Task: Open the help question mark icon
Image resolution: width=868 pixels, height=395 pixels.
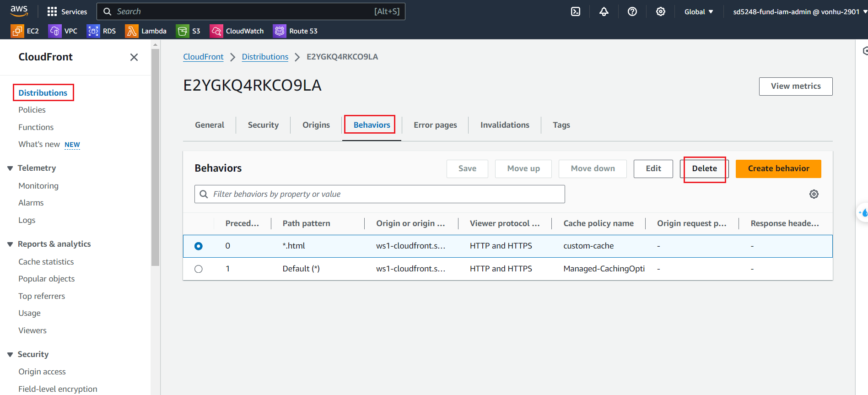Action: point(632,11)
